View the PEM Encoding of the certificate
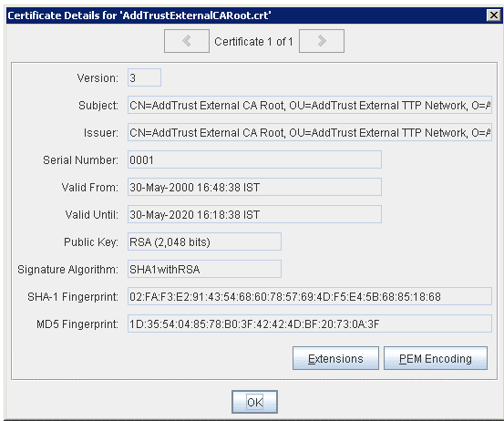 [436, 358]
